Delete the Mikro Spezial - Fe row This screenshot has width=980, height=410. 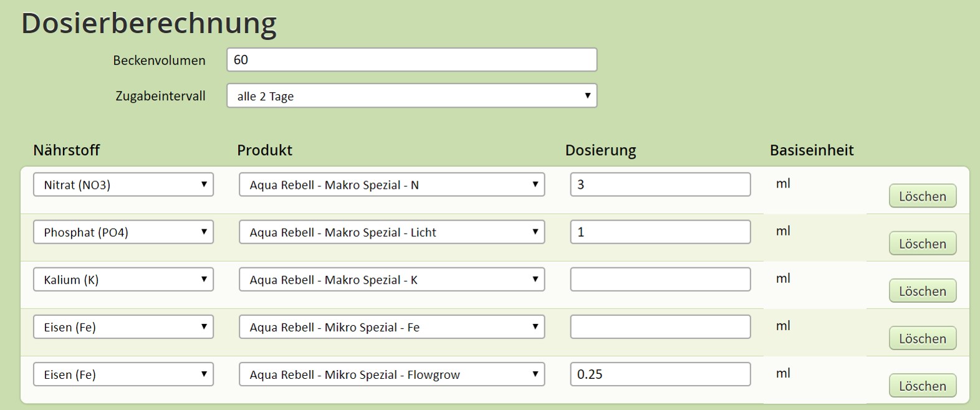[922, 338]
